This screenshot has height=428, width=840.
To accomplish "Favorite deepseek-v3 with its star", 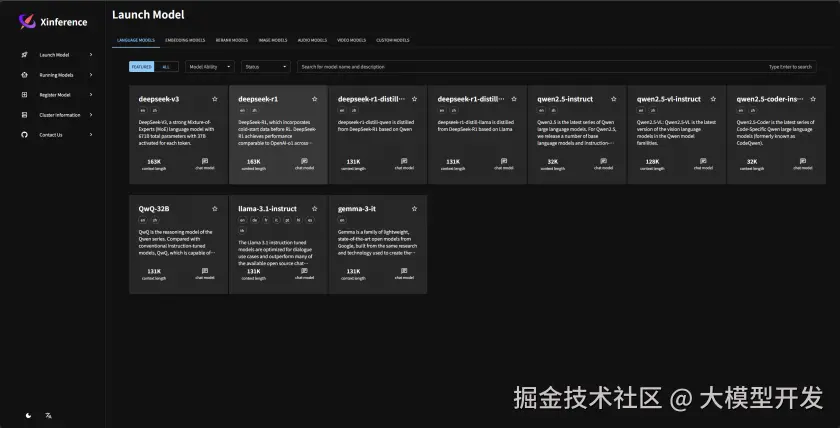I will click(x=215, y=99).
